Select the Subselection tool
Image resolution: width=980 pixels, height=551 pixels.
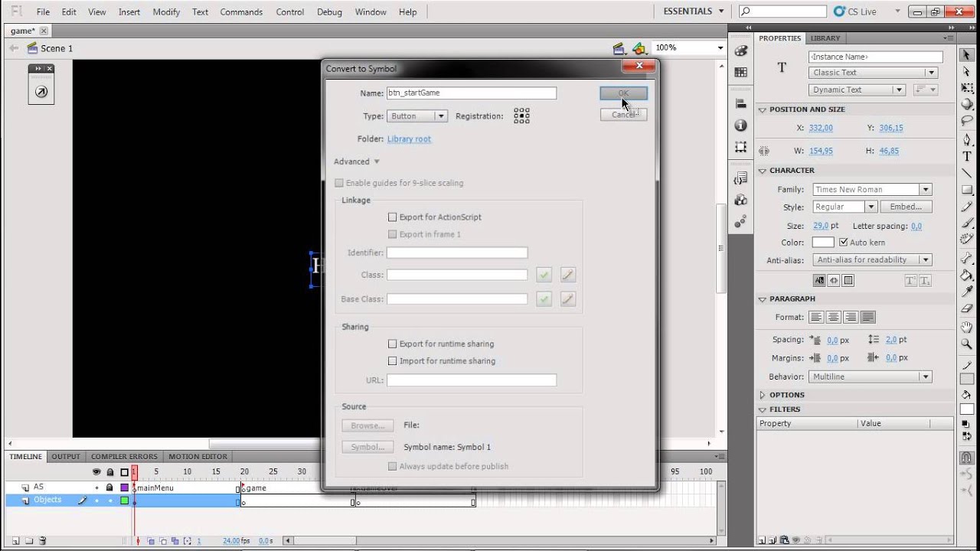pyautogui.click(x=967, y=71)
